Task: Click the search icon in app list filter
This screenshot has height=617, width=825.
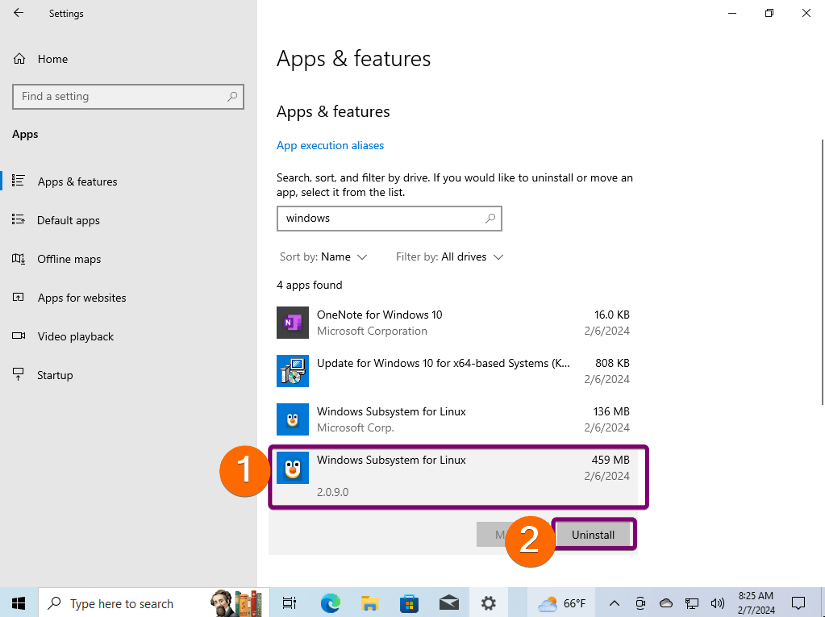Action: [x=490, y=218]
